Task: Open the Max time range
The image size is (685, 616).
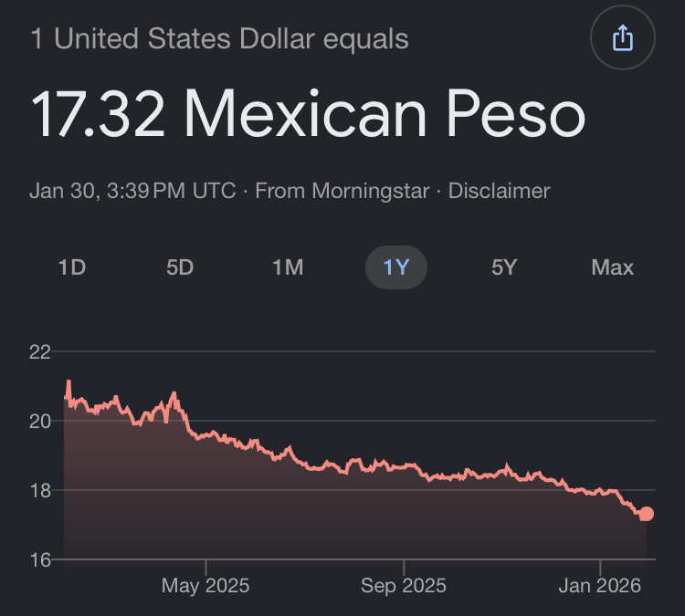Action: tap(612, 267)
